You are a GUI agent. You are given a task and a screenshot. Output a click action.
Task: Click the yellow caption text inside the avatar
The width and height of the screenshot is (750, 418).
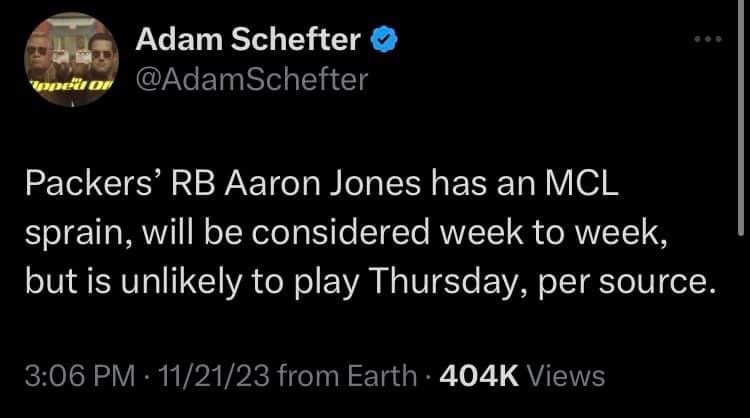pos(71,85)
